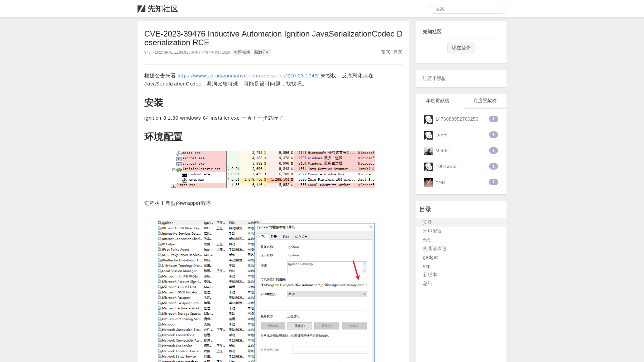Click the search input field

(x=467, y=9)
